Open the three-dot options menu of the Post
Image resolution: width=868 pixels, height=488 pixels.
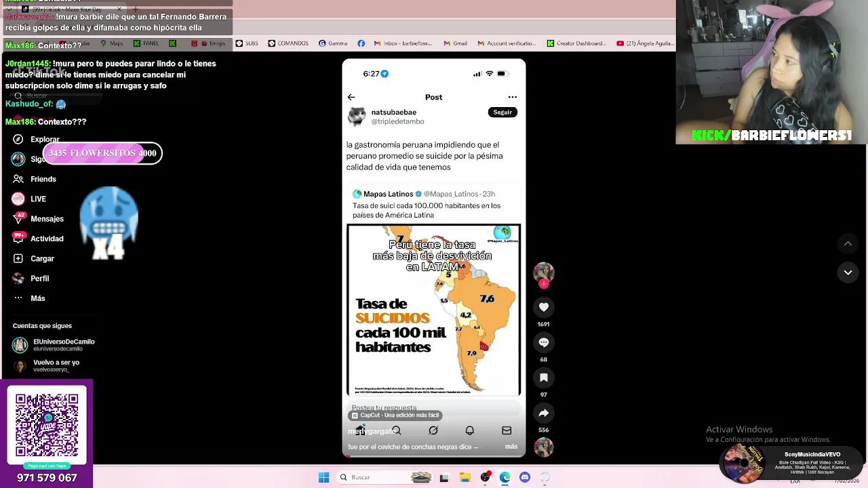point(513,97)
